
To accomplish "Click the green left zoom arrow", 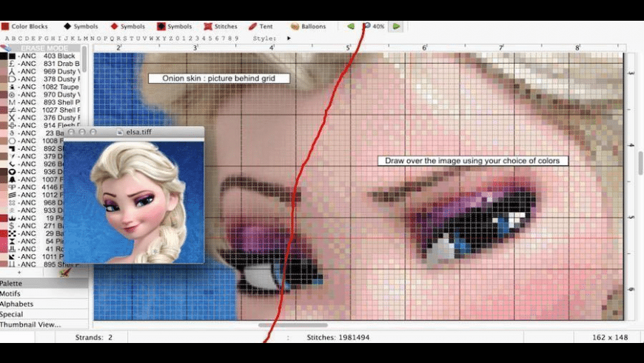I will pos(351,27).
